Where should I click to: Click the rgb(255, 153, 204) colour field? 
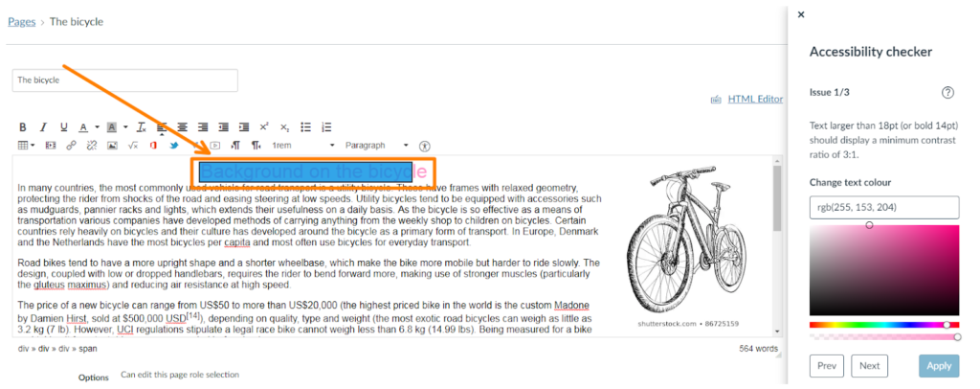pos(883,207)
